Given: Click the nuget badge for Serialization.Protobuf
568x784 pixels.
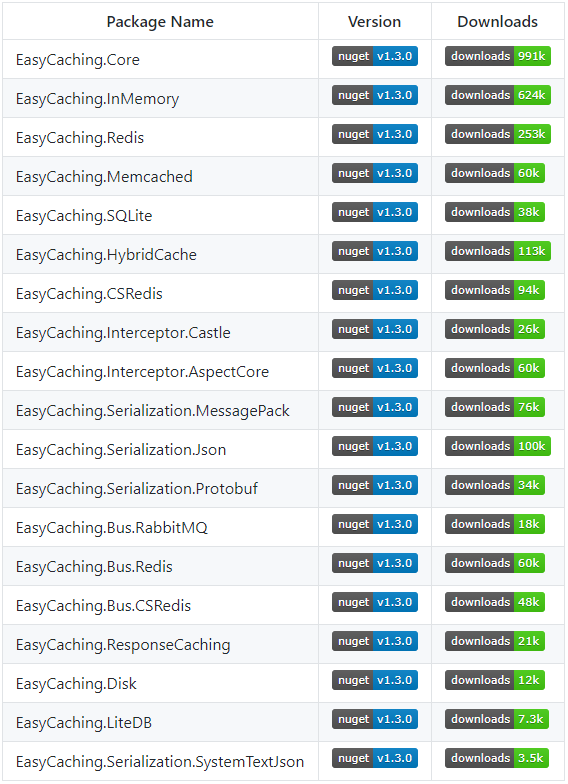Looking at the screenshot, I should [x=374, y=485].
